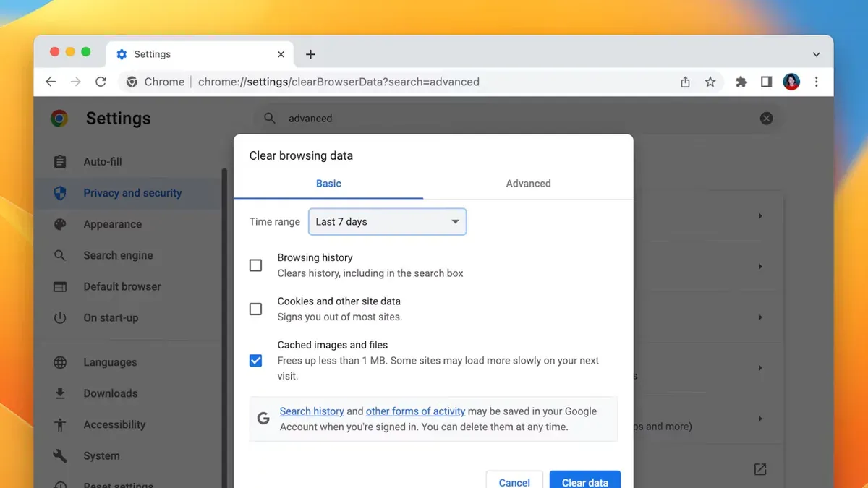Check Cookies and other site data checkbox
Viewport: 868px width, 488px height.
(255, 309)
